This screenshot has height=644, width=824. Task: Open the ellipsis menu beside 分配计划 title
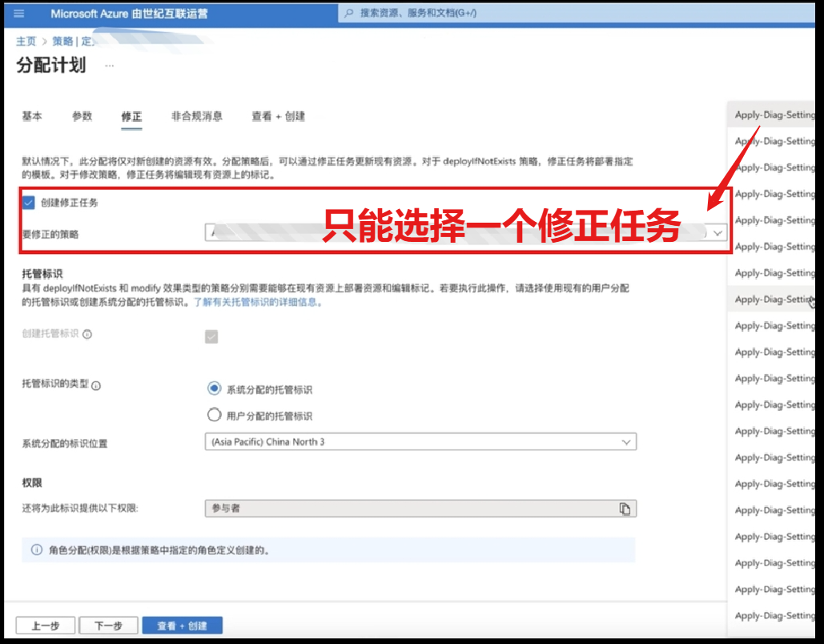click(110, 66)
